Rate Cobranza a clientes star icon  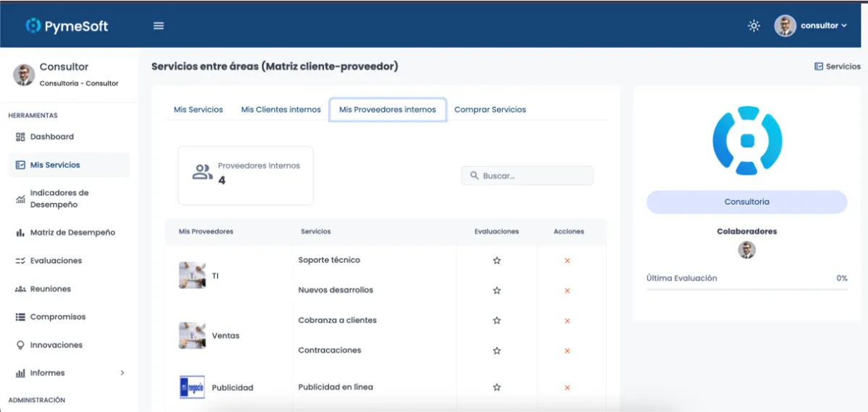click(497, 320)
